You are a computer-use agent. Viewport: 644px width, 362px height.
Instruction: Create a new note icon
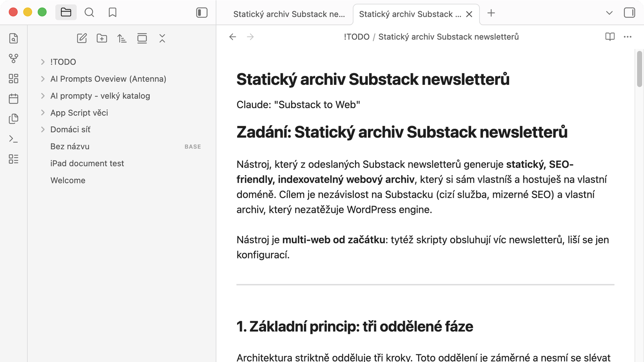[x=82, y=38]
